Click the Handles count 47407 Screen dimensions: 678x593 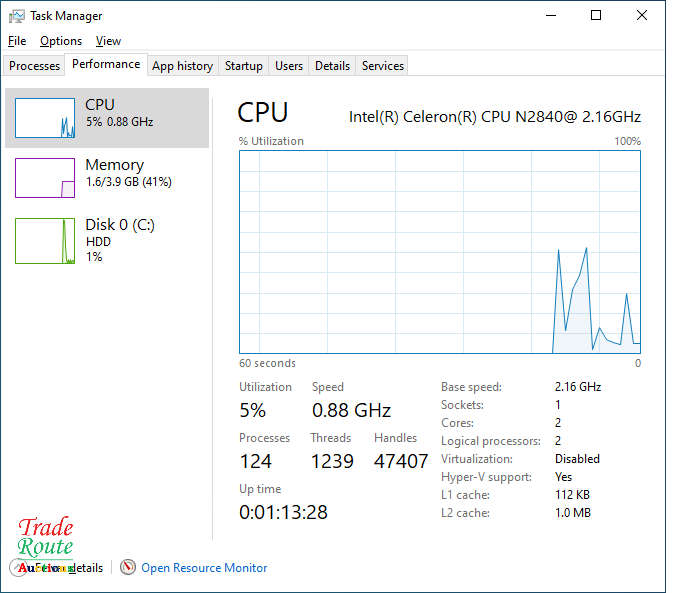(401, 461)
